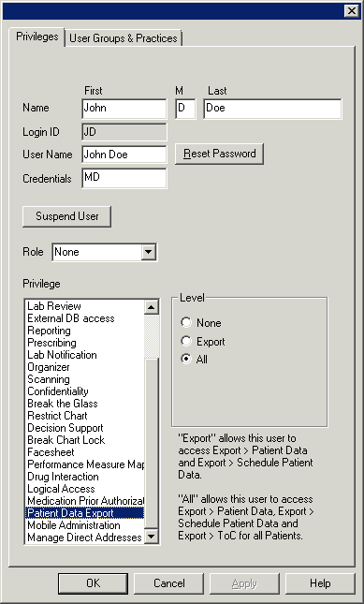The height and width of the screenshot is (604, 364).
Task: Click the Cancel button
Action: tap(169, 583)
